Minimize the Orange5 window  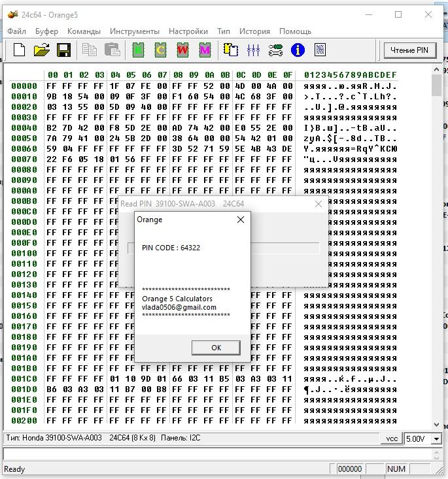pyautogui.click(x=368, y=14)
